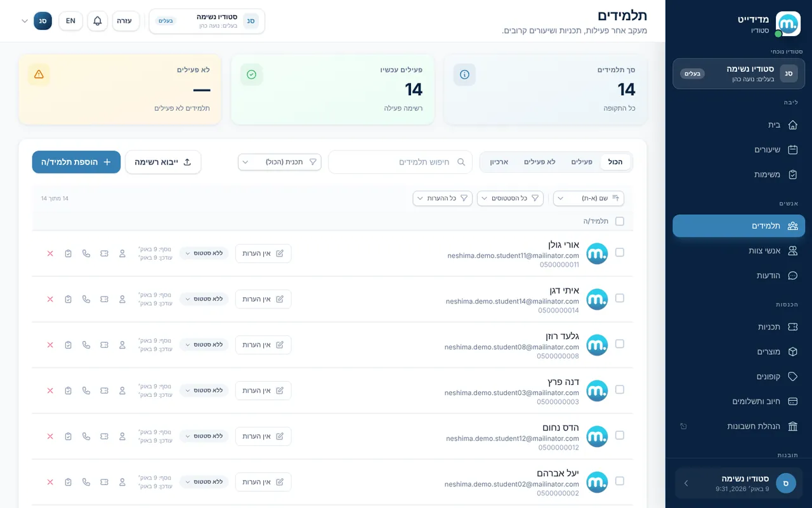Open profile icon in גלעד רוזן row
The width and height of the screenshot is (812, 508).
[x=122, y=345]
